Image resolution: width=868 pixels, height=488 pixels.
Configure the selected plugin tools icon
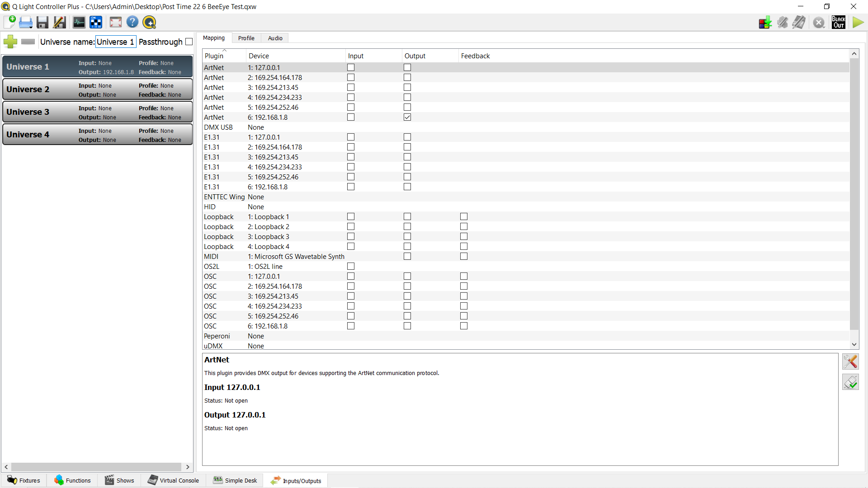(850, 361)
